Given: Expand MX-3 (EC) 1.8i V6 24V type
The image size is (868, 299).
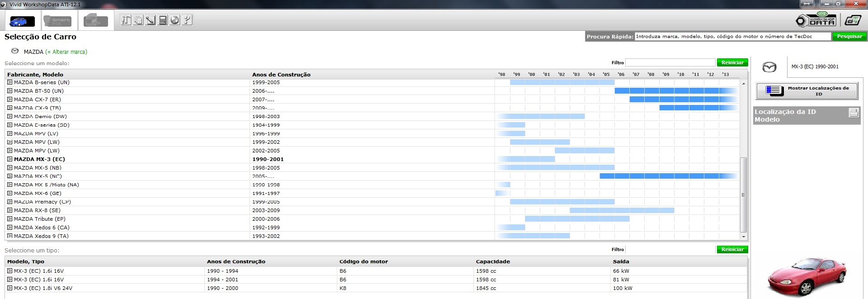Looking at the screenshot, I should pyautogui.click(x=9, y=288).
